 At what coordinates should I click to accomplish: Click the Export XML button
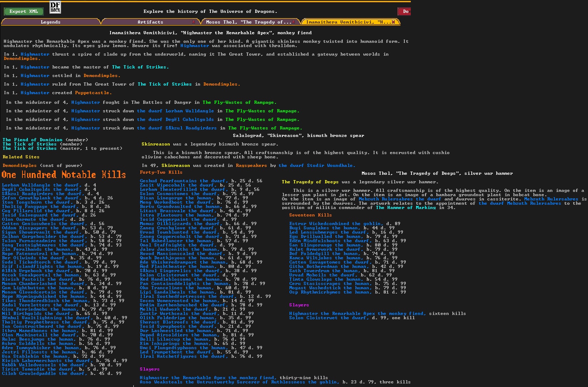(24, 11)
